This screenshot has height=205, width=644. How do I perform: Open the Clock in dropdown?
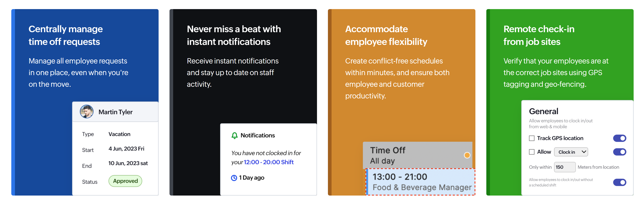click(x=571, y=152)
